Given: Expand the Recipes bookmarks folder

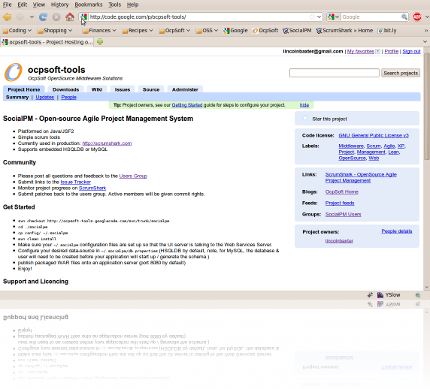Looking at the screenshot, I should tap(137, 30).
